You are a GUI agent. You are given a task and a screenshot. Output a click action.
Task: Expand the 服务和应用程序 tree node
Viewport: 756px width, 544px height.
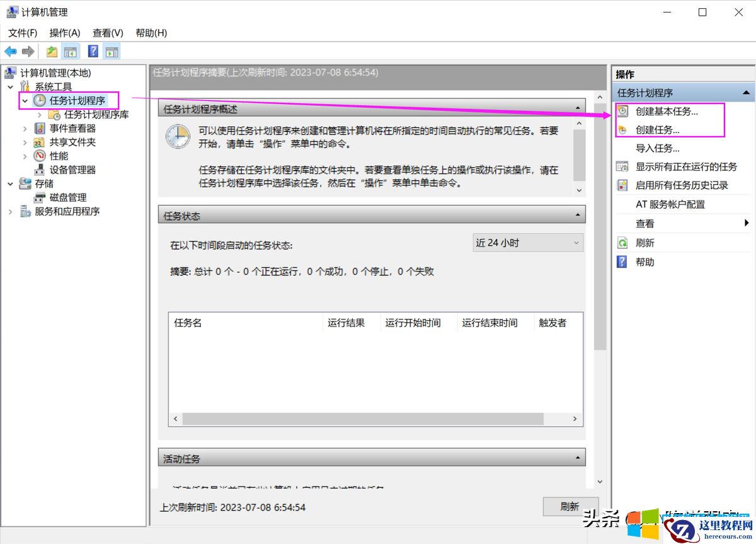pos(10,211)
